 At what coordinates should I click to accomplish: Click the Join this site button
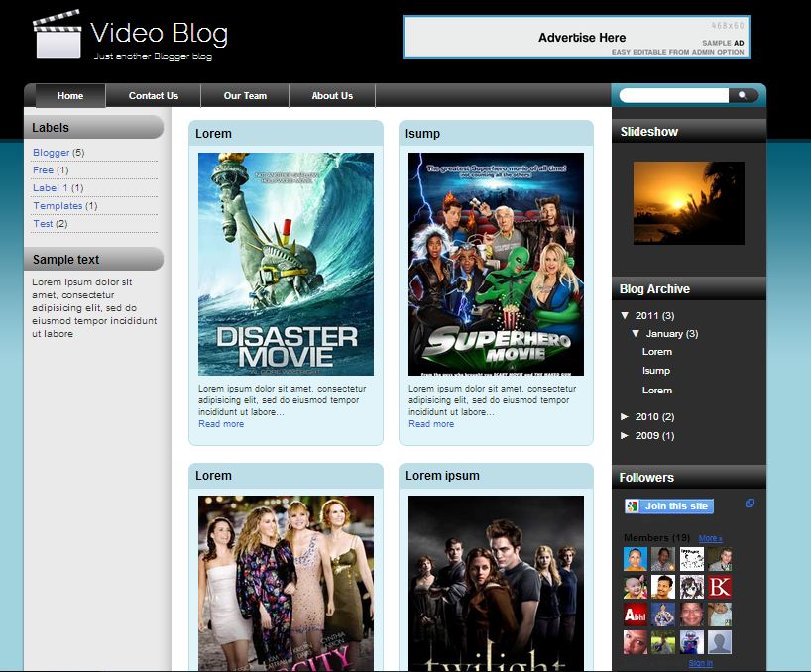[x=669, y=506]
